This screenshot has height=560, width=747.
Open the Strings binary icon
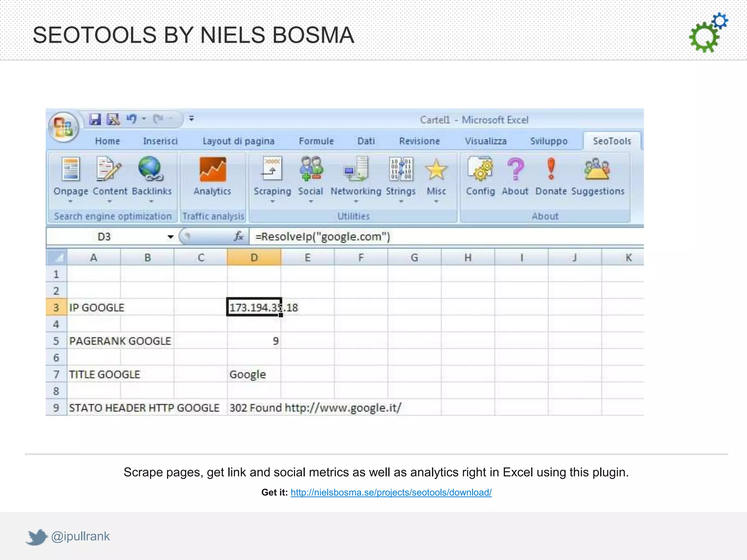point(401,169)
